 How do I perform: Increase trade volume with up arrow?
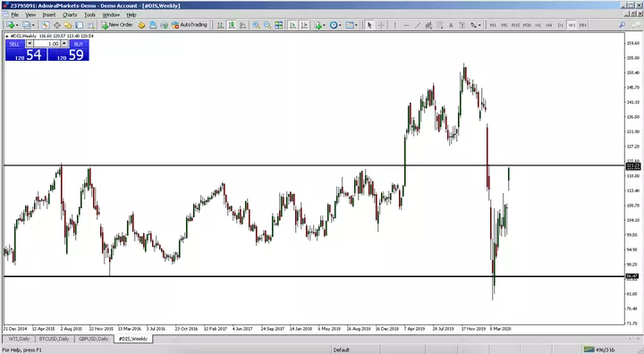point(64,44)
